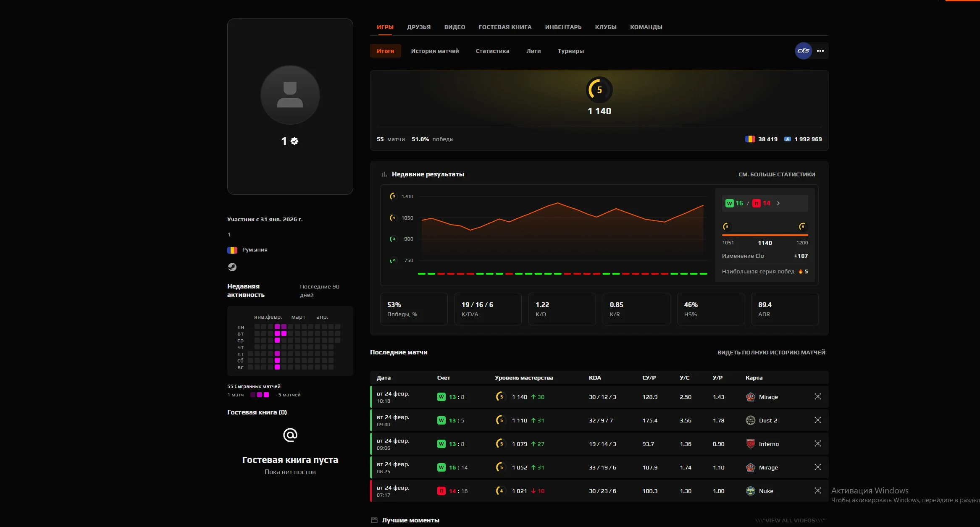Open the three-dots options menu
980x527 pixels.
(x=820, y=51)
